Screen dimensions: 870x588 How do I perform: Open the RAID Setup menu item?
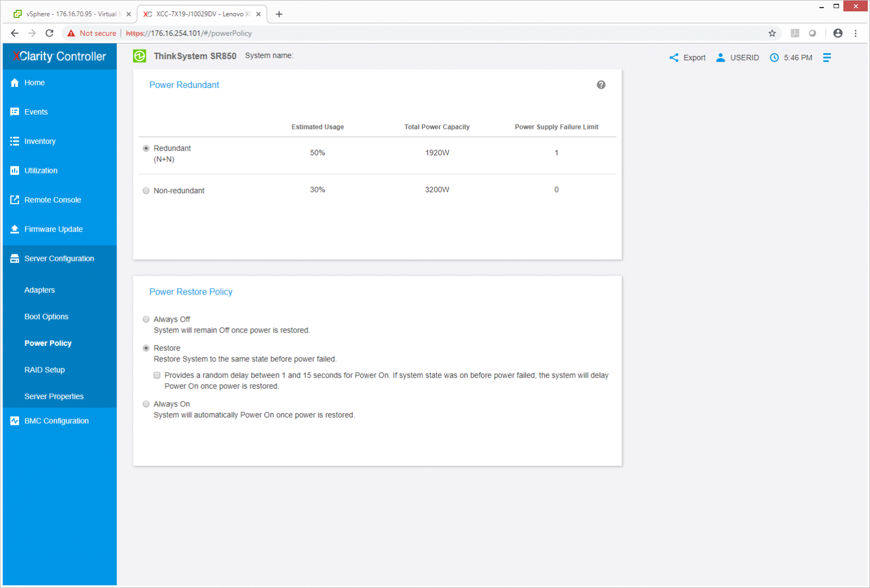pos(45,370)
